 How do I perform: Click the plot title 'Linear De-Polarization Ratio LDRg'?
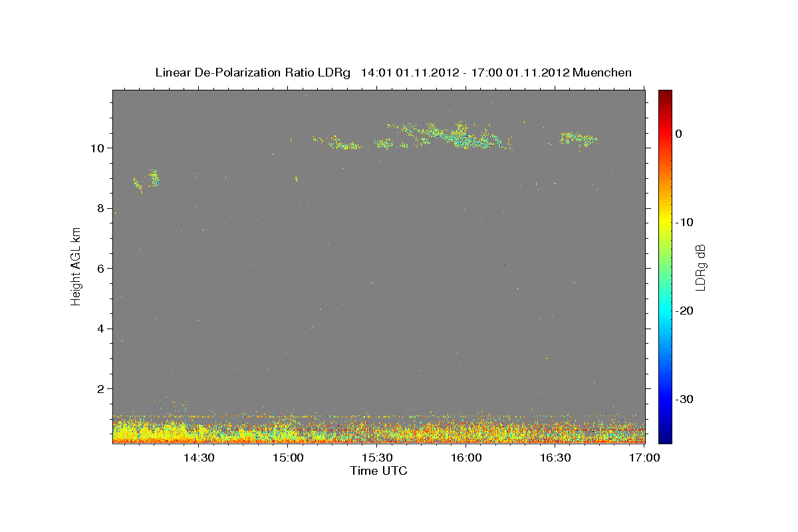pos(252,72)
